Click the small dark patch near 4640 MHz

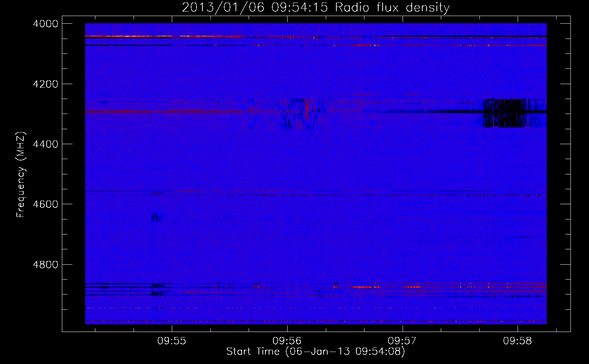click(x=156, y=217)
